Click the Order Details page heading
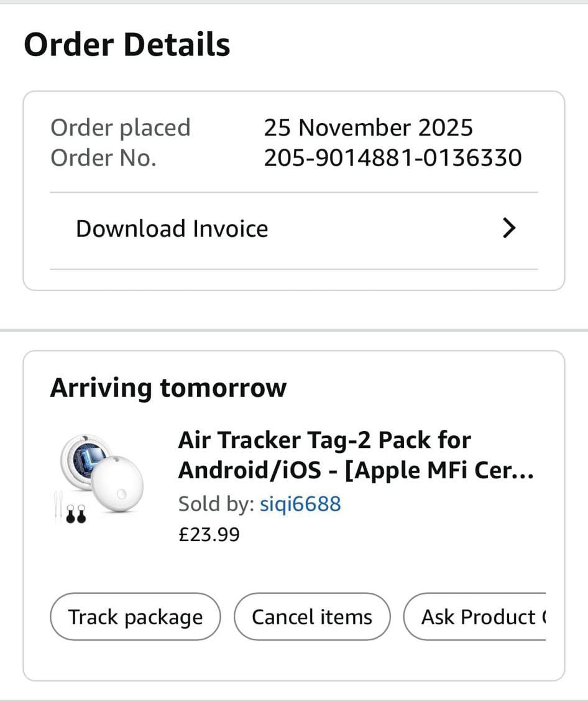This screenshot has height=701, width=588. click(127, 45)
